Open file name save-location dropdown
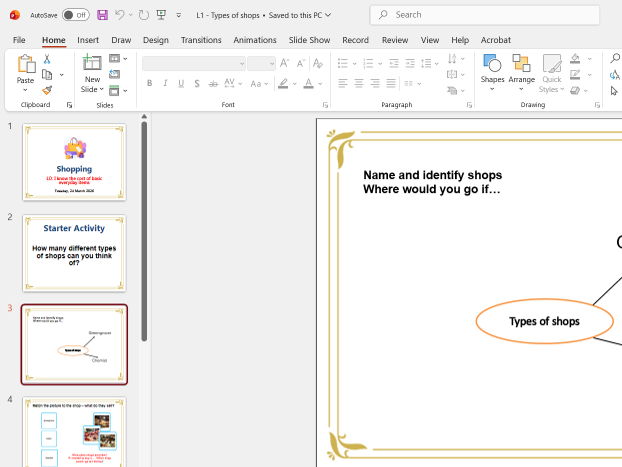Screen dimensions: 622x467 click(328, 15)
